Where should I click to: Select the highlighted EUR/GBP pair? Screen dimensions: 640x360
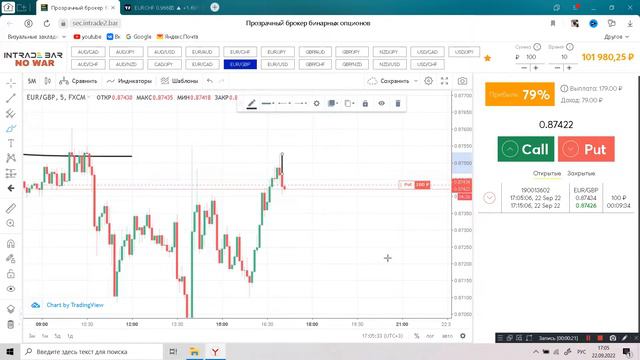click(240, 64)
